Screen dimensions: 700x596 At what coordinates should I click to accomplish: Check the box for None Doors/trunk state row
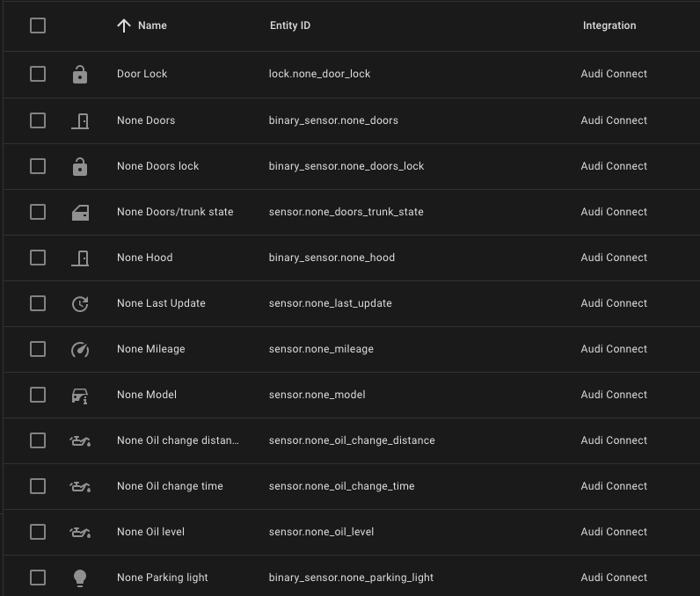(x=38, y=212)
